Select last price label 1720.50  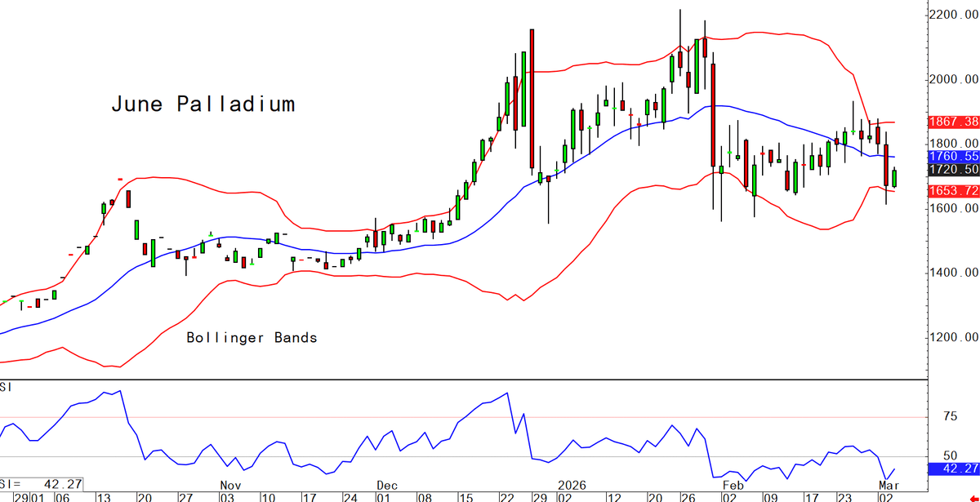pos(953,170)
